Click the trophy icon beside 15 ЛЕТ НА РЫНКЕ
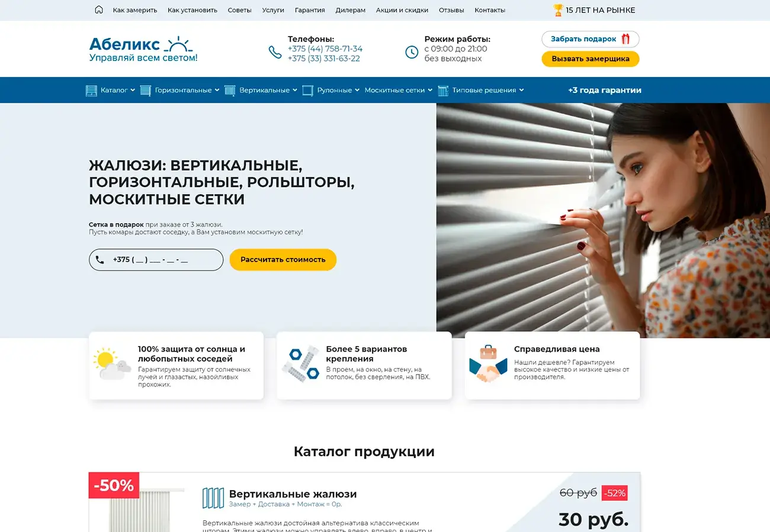Viewport: 770px width, 532px height. (558, 10)
